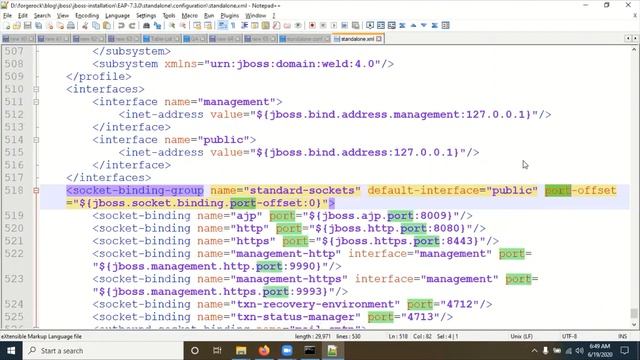Open Zoom app from the taskbar

(287, 351)
